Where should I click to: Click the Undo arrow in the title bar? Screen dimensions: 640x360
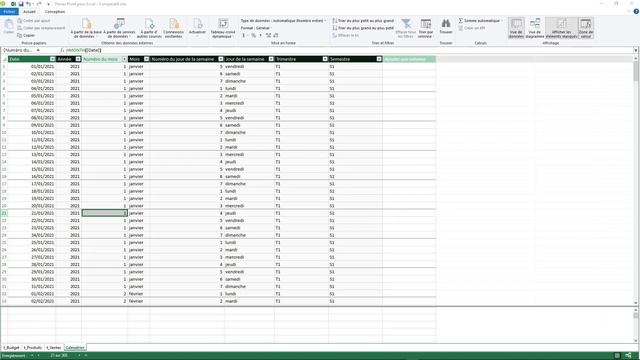28,4
